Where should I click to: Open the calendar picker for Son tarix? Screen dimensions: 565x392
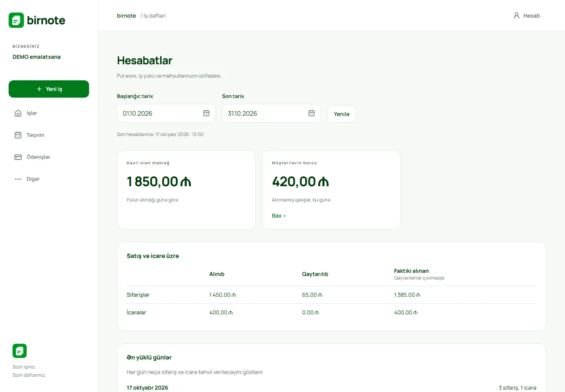312,113
